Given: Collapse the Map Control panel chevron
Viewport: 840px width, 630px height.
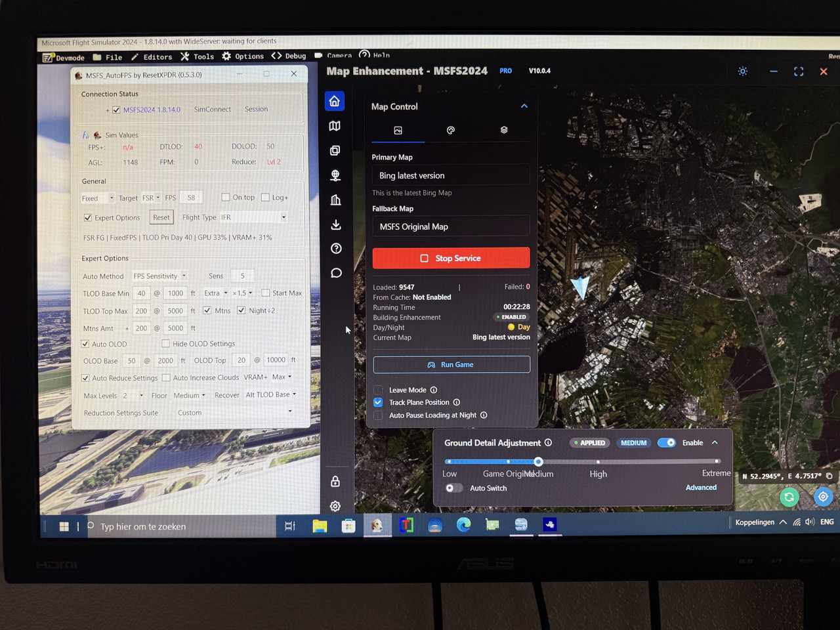Looking at the screenshot, I should (x=524, y=106).
